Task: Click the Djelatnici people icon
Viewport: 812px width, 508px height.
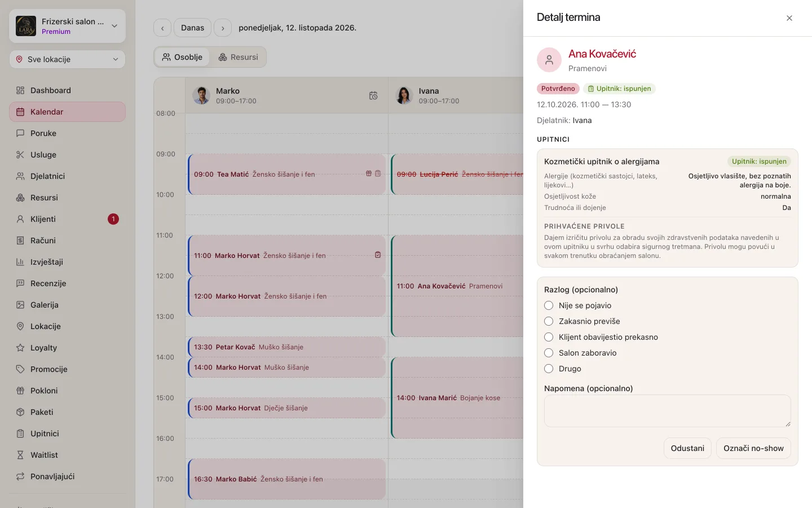Action: coord(20,176)
